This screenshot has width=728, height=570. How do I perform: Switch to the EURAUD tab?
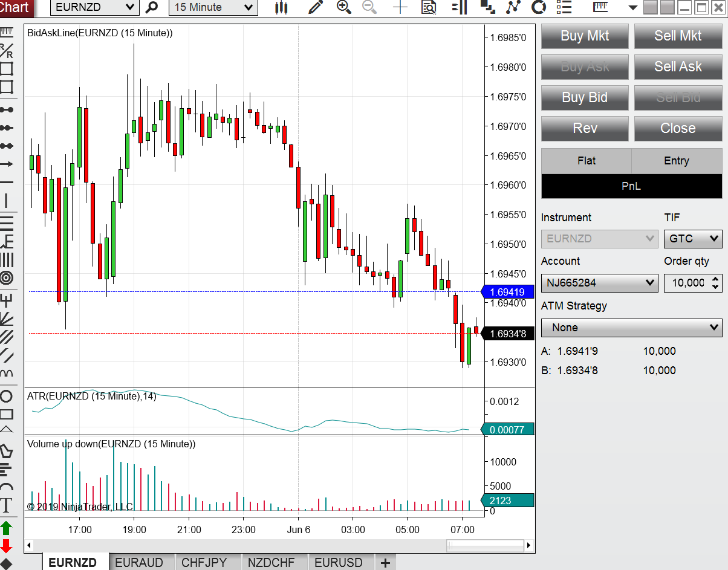139,562
